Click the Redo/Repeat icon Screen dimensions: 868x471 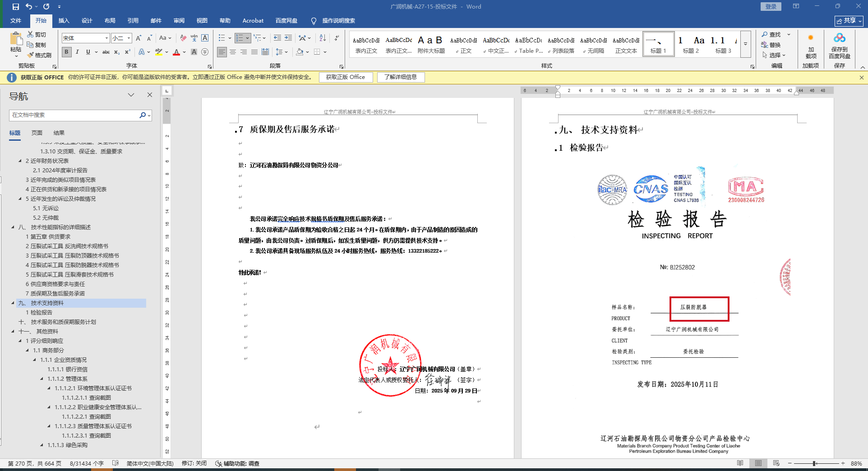pyautogui.click(x=46, y=7)
